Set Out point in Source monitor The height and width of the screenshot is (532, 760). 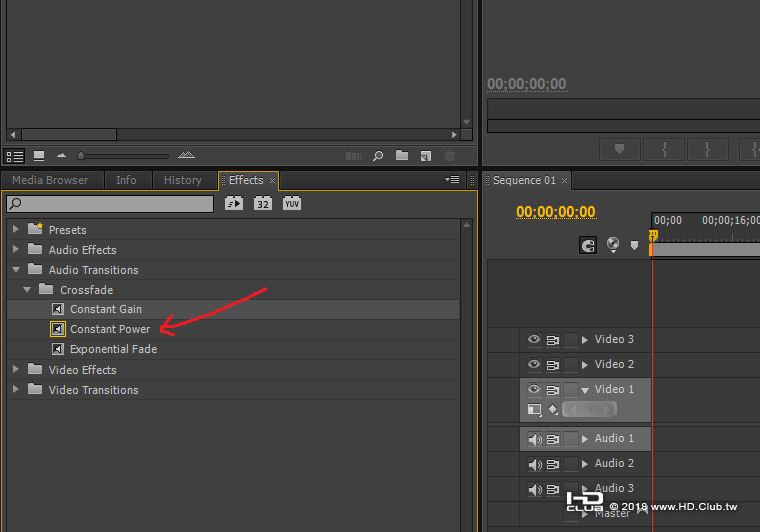click(708, 149)
